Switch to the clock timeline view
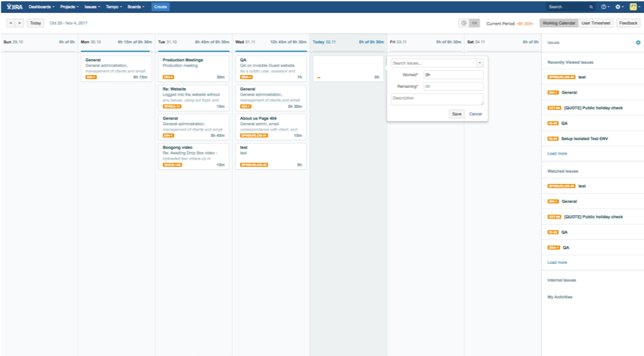This screenshot has height=356, width=644. (464, 23)
